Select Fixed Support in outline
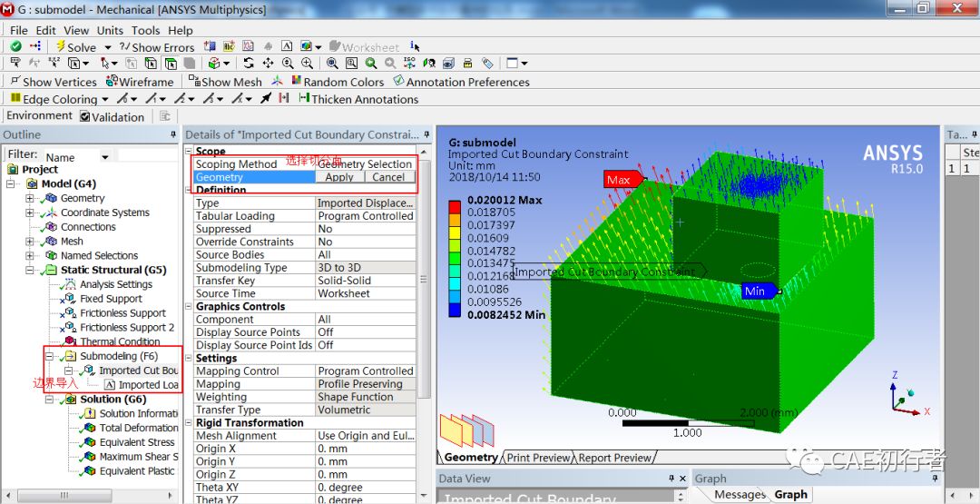This screenshot has width=980, height=504. (x=111, y=299)
